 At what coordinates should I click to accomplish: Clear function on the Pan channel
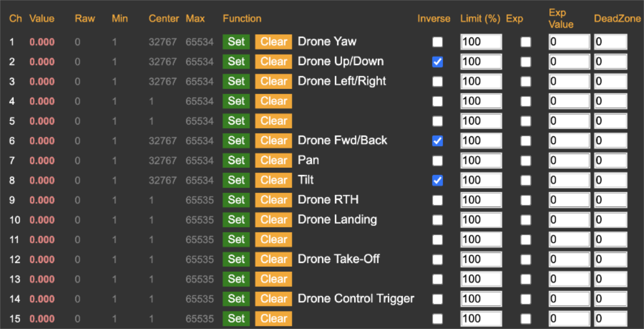pos(273,161)
